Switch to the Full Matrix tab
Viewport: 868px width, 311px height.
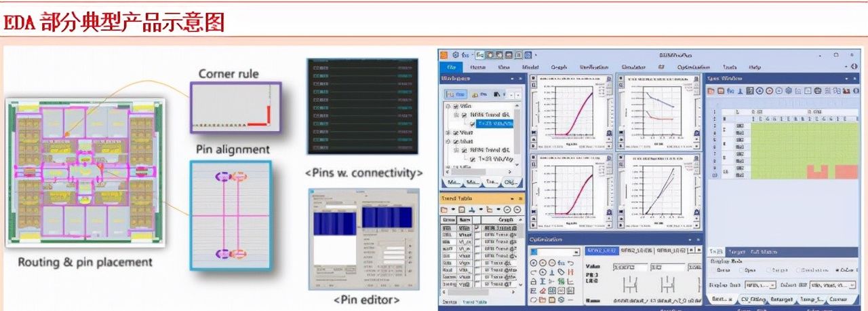point(764,252)
